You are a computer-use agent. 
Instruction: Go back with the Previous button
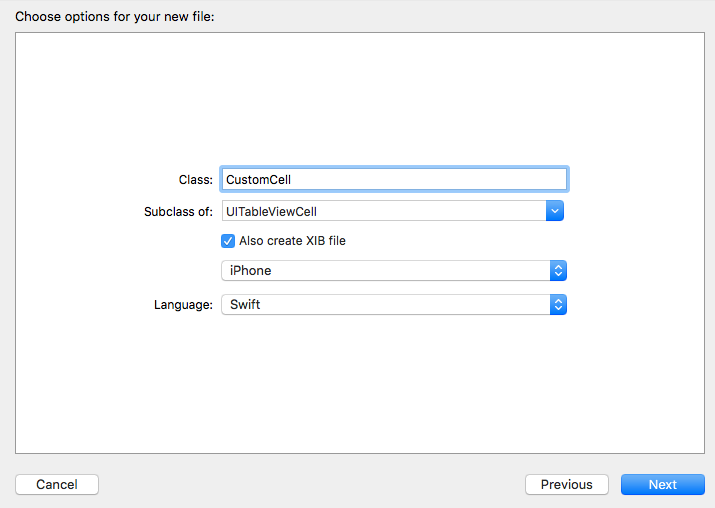point(566,484)
